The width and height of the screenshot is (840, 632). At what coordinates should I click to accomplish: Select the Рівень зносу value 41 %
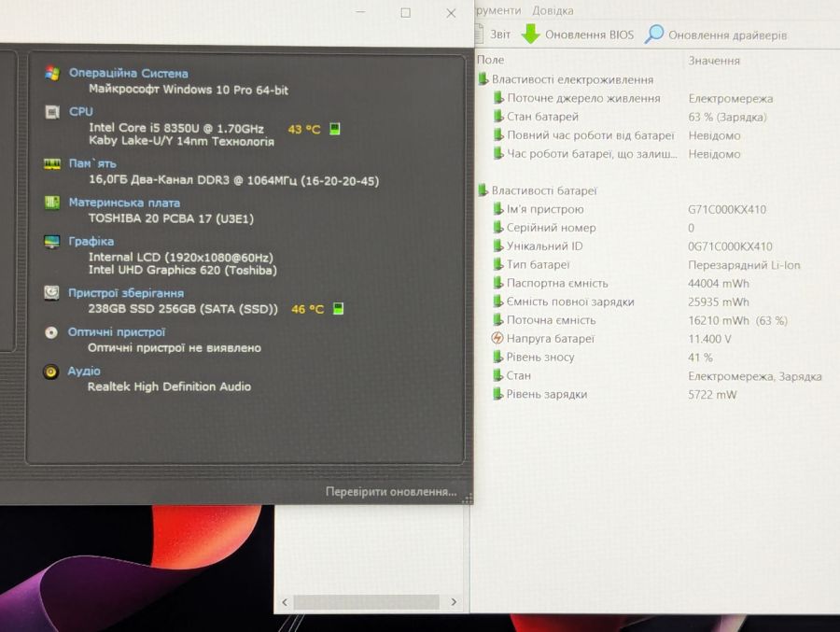(x=700, y=358)
